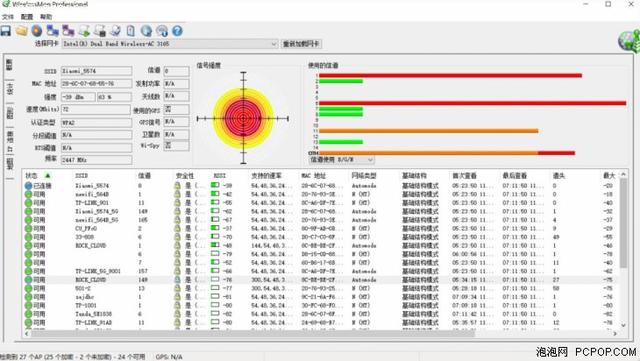The width and height of the screenshot is (640, 361).
Task: Open the 文件 (File) menu
Action: coord(8,17)
